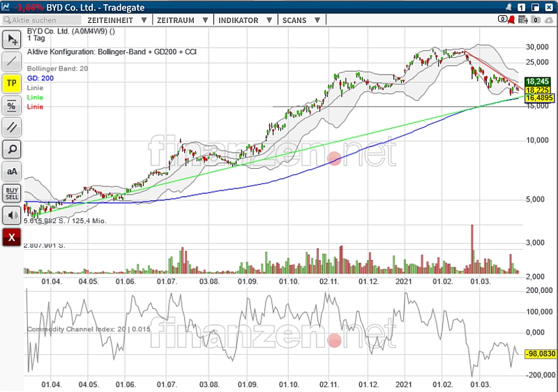This screenshot has height=392, width=558.
Task: Click the red alarm bell icon
Action: [x=511, y=20]
